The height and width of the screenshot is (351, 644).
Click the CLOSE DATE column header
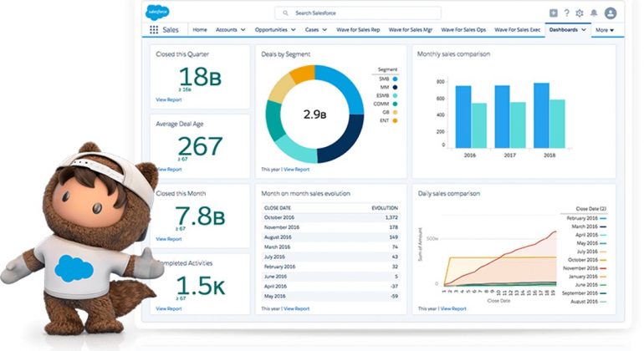[277, 208]
